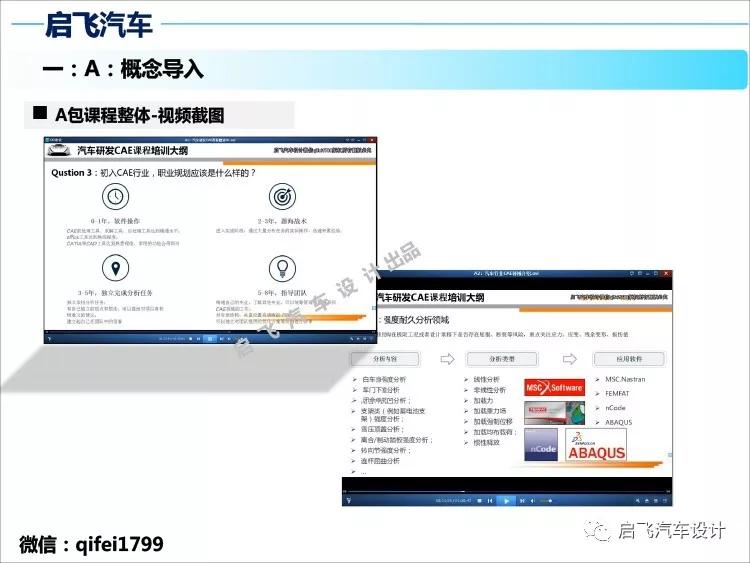Click the location pin icon above 3-5年

tap(115, 268)
